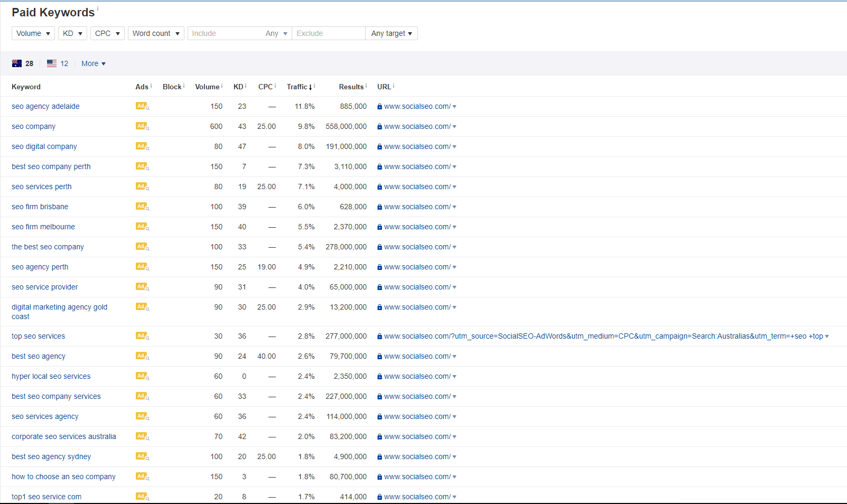This screenshot has width=847, height=504.
Task: Click the Traffic column sort arrow
Action: (311, 87)
